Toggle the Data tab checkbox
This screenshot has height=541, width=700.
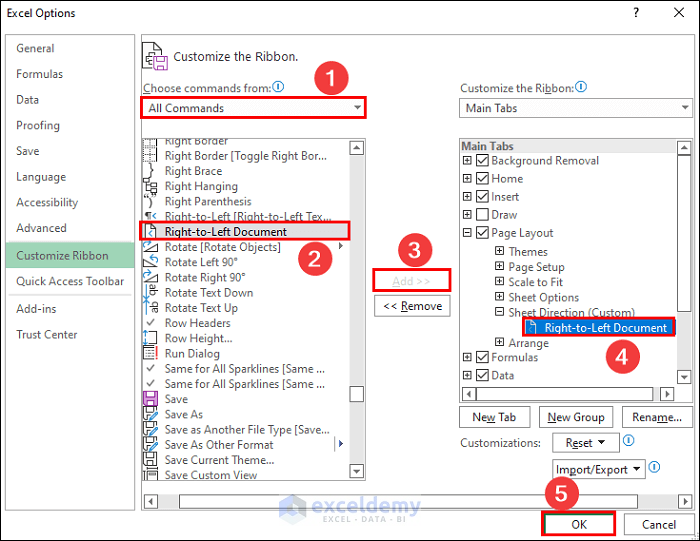click(x=482, y=375)
